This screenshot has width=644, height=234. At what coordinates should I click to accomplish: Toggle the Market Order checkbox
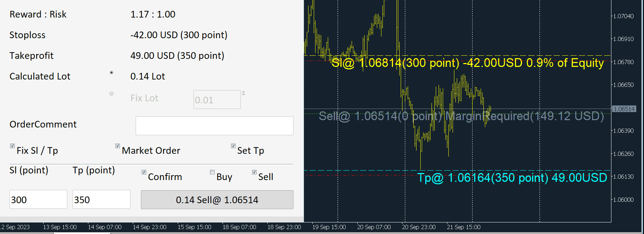point(117,146)
